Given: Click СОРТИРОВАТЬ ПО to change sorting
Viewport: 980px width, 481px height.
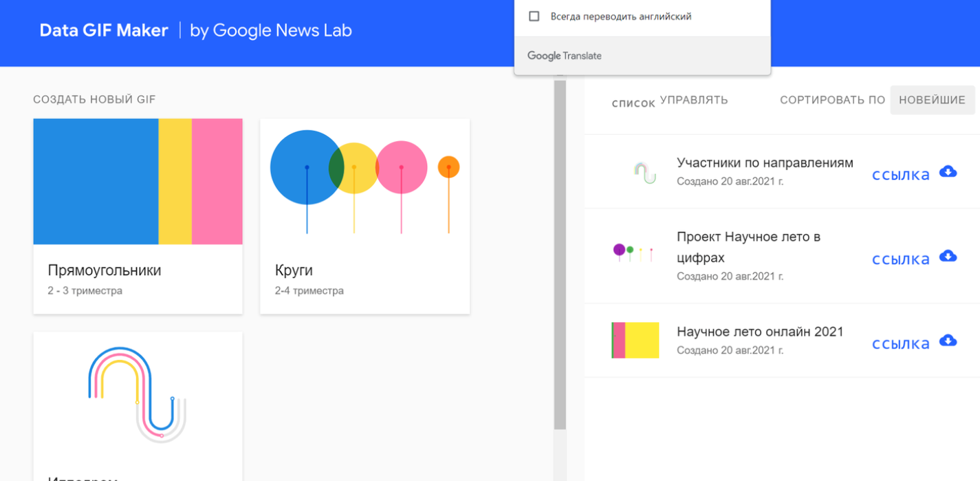Looking at the screenshot, I should pos(832,100).
